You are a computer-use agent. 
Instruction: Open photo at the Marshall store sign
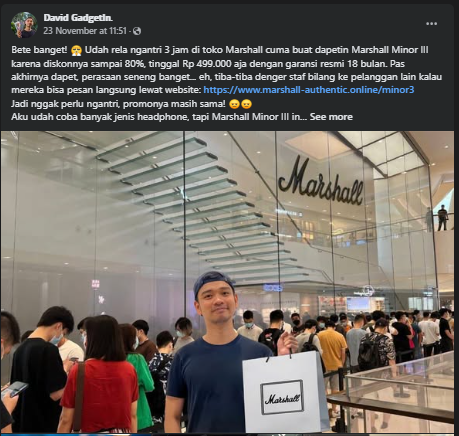coord(321,182)
